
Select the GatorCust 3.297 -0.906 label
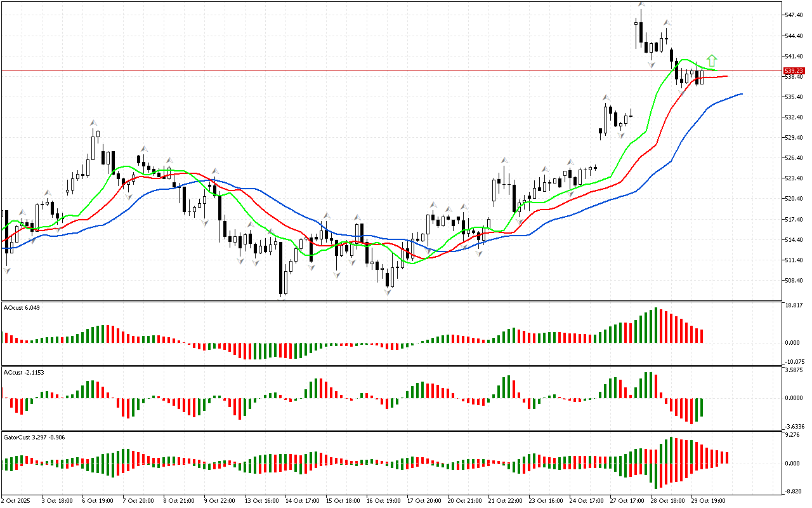[34, 438]
